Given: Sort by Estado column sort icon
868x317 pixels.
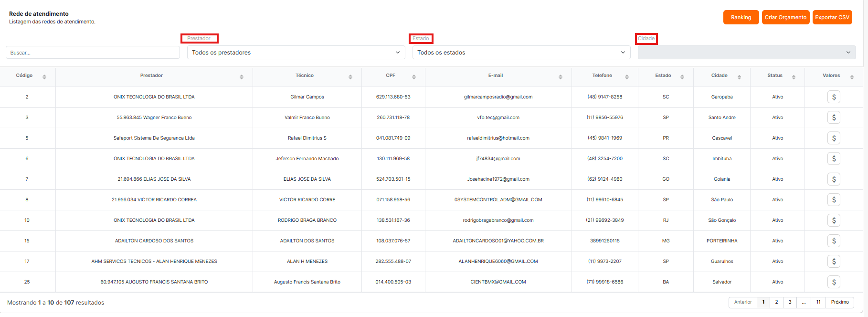Looking at the screenshot, I should click(682, 77).
